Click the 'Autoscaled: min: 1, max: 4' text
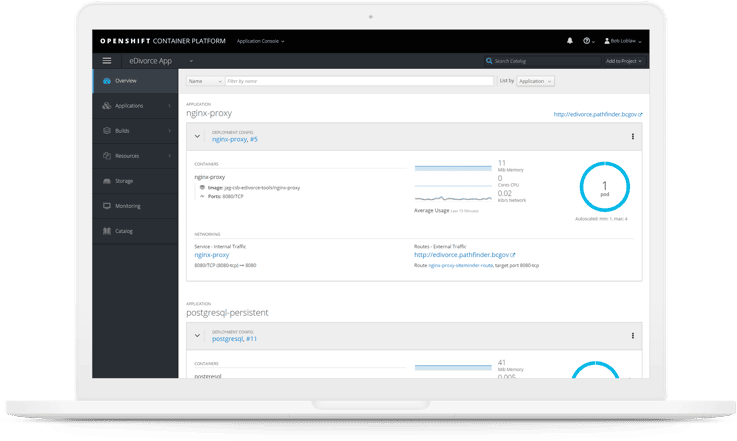The image size is (737, 441). 601,219
